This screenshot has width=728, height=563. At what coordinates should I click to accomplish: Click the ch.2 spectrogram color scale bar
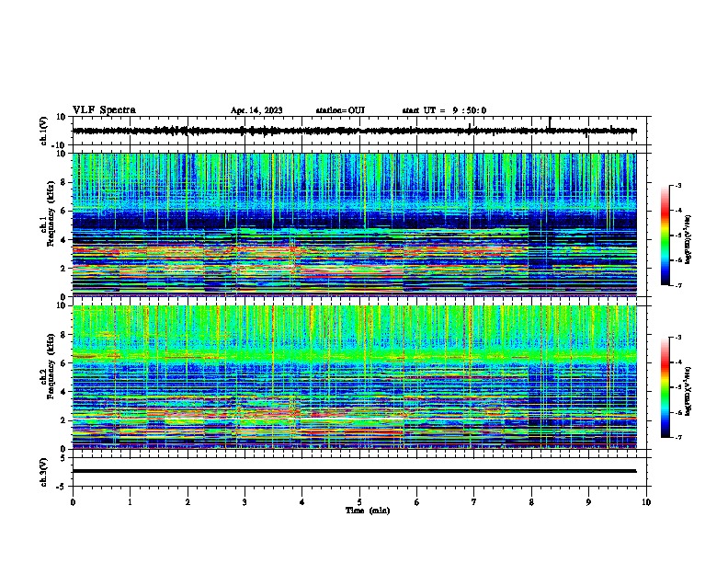pyautogui.click(x=665, y=387)
